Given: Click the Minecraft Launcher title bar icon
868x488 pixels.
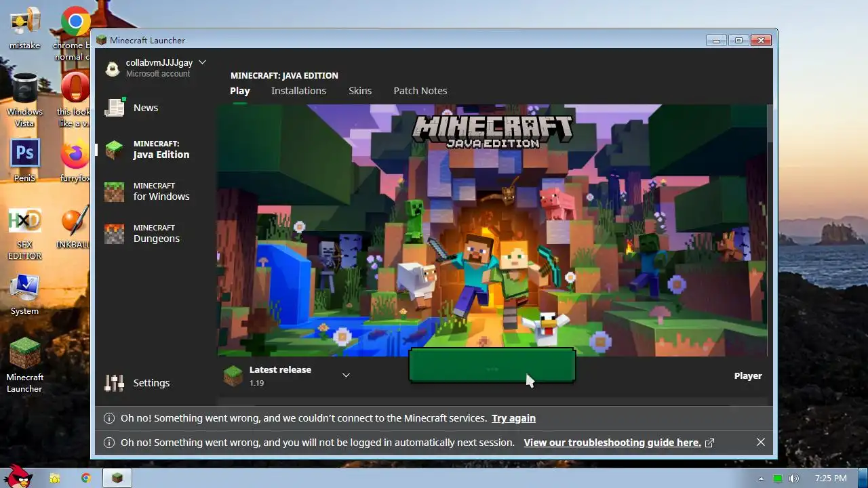Looking at the screenshot, I should click(x=102, y=40).
